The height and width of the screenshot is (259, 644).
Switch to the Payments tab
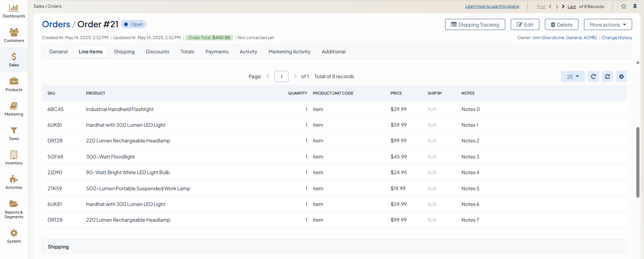[x=217, y=52]
